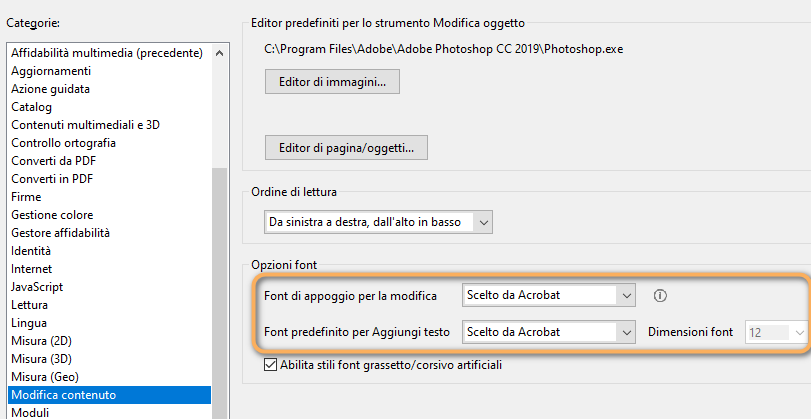This screenshot has height=419, width=811.
Task: Choose the Lingua category
Action: [29, 323]
